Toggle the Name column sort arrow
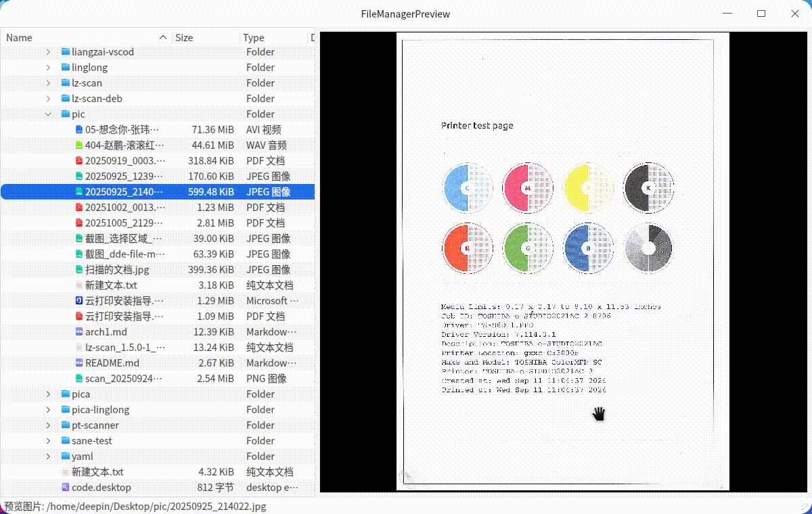The height and width of the screenshot is (514, 812). click(163, 38)
